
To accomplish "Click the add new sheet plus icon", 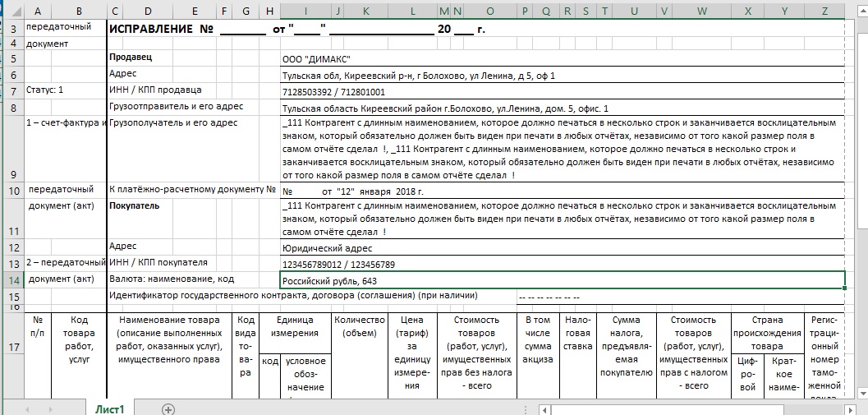I will point(168,408).
